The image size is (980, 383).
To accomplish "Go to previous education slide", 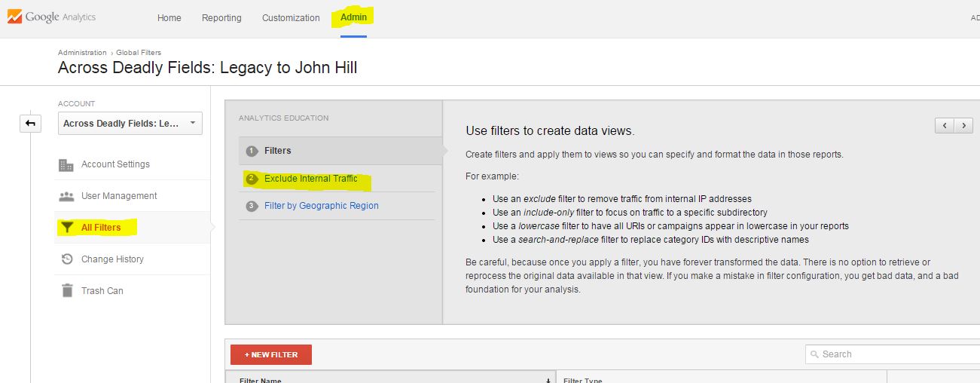I will [x=945, y=126].
